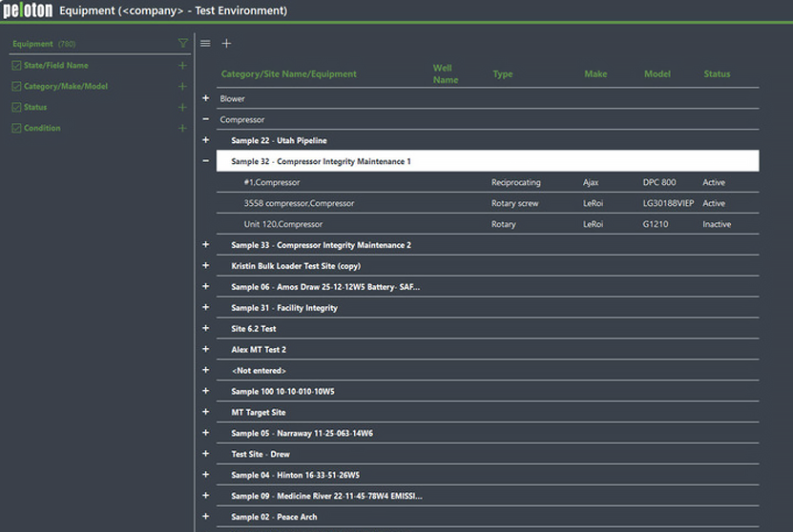Click the plus icon beside Condition filter
The height and width of the screenshot is (532, 793).
[182, 129]
